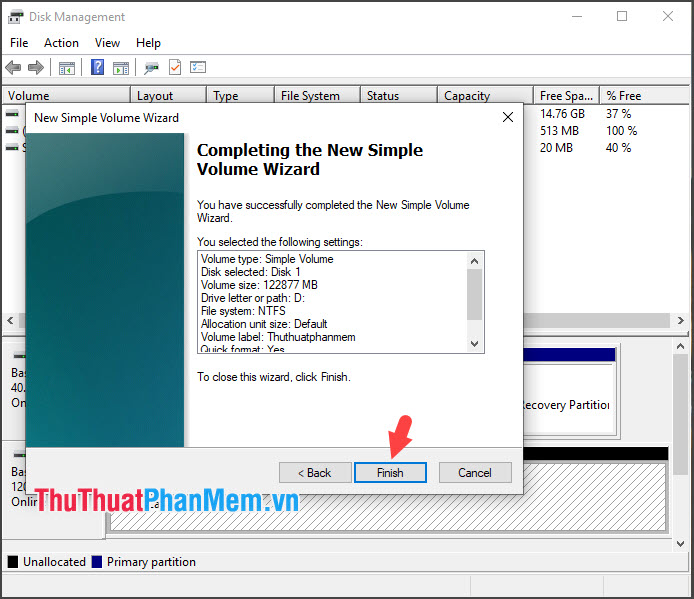Image resolution: width=694 pixels, height=599 pixels.
Task: Click the Disk Management app icon in title bar
Action: point(15,17)
